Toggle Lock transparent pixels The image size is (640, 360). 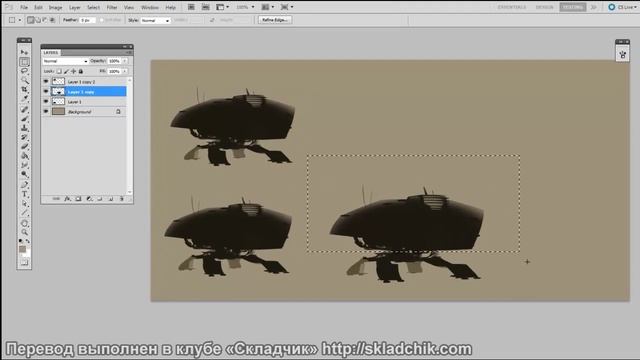pos(59,71)
